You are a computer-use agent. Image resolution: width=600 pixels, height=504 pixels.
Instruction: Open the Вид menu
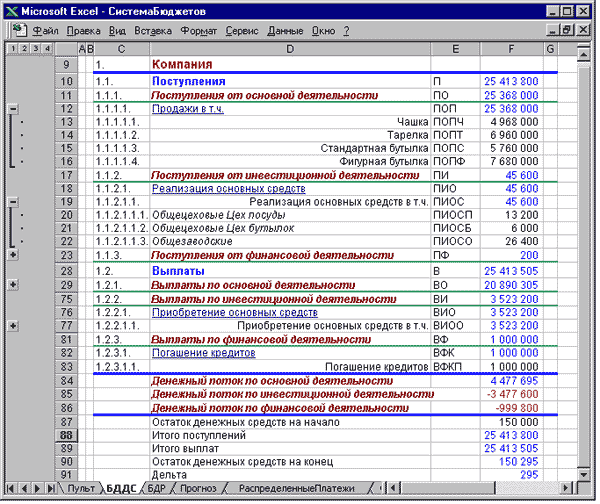coord(117,31)
